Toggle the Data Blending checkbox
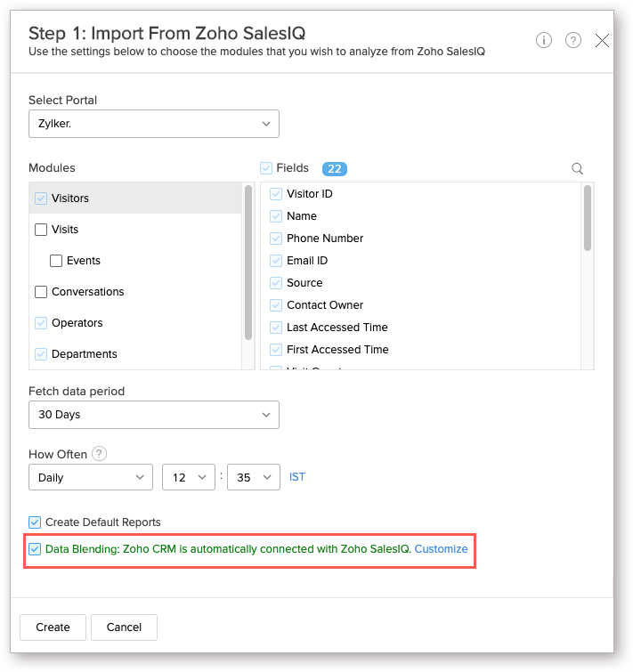633x672 pixels. pyautogui.click(x=35, y=549)
